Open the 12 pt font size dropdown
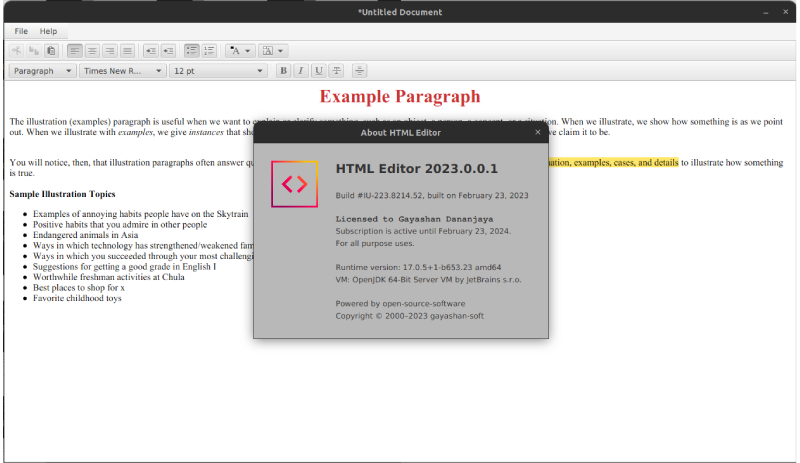The width and height of the screenshot is (800, 463). [x=218, y=71]
